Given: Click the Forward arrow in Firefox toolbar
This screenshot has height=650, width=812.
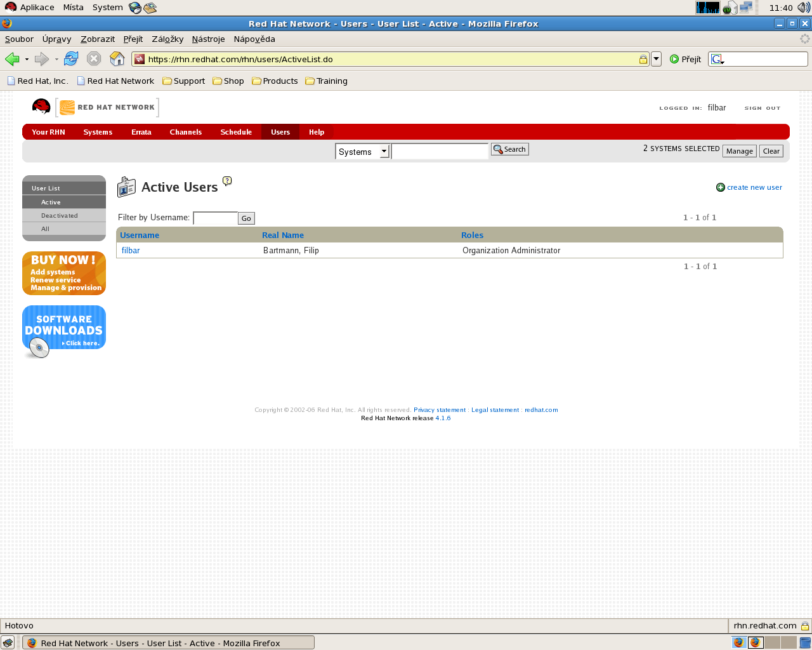Looking at the screenshot, I should (x=41, y=59).
